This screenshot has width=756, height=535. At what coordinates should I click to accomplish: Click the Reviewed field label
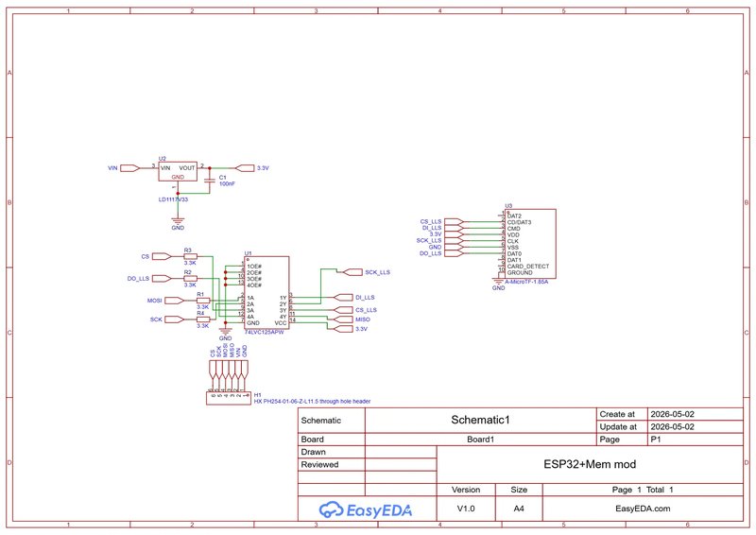point(319,464)
